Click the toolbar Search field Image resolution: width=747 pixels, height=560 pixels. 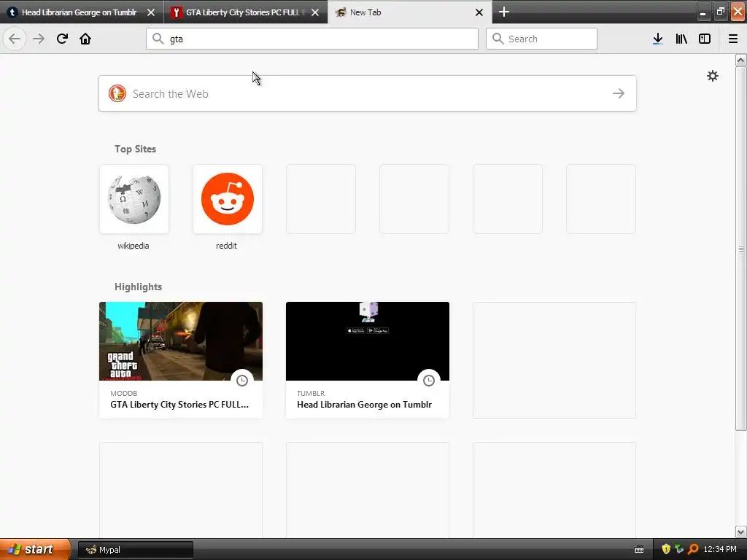point(541,39)
